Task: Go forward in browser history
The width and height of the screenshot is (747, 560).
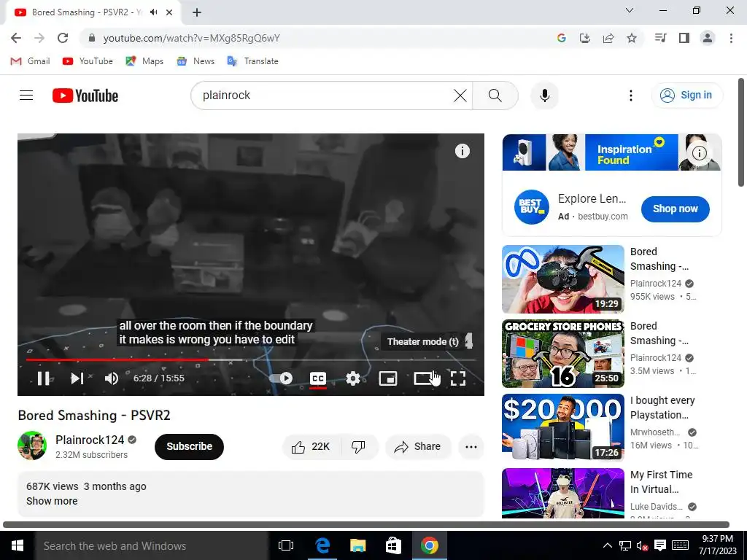Action: click(39, 38)
